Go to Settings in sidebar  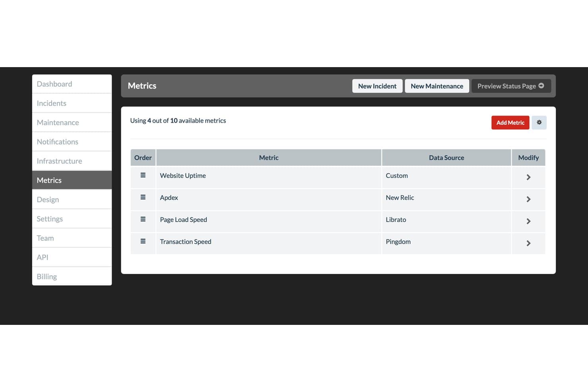pos(72,219)
